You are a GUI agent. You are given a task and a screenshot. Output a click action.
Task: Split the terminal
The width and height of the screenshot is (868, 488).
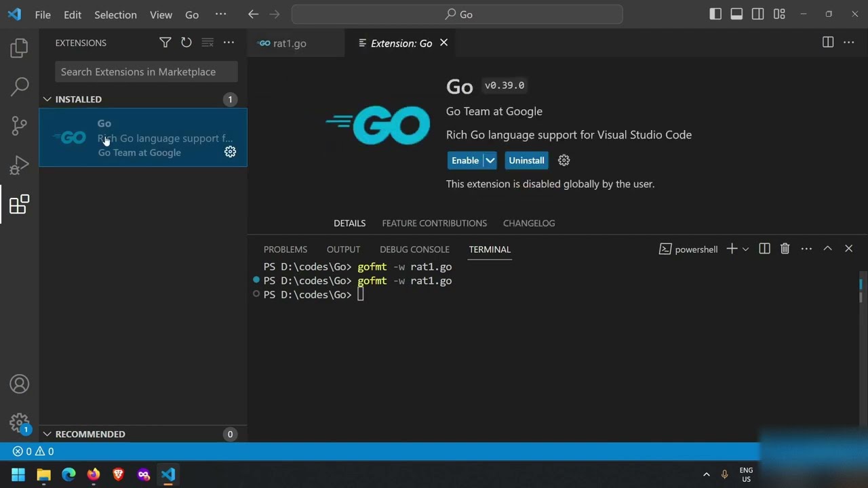[764, 249]
